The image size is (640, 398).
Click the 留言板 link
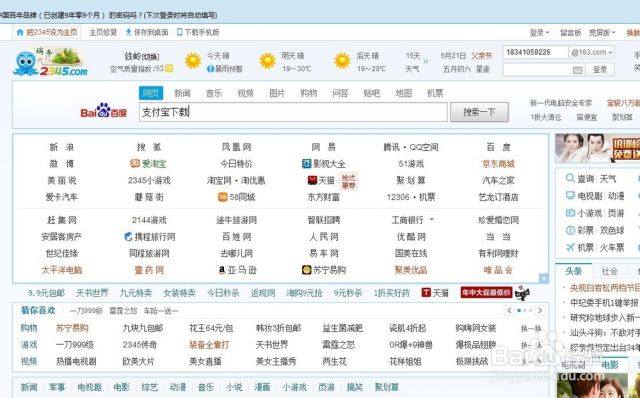(x=571, y=33)
